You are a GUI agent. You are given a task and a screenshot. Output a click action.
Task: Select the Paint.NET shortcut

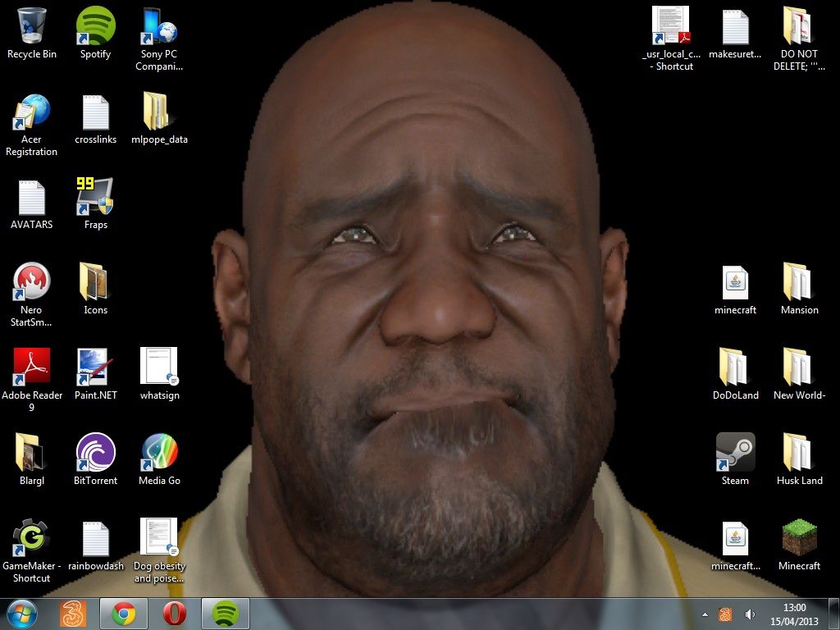pos(95,374)
